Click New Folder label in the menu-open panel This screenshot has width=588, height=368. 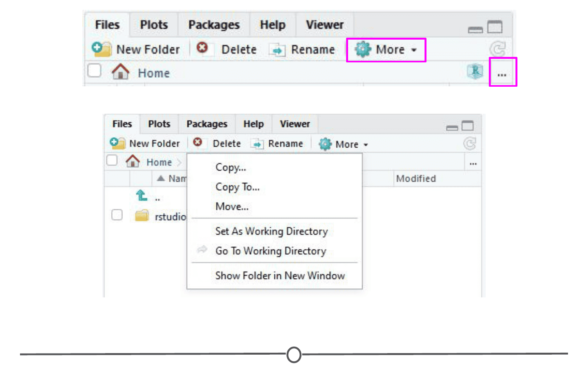(x=155, y=144)
